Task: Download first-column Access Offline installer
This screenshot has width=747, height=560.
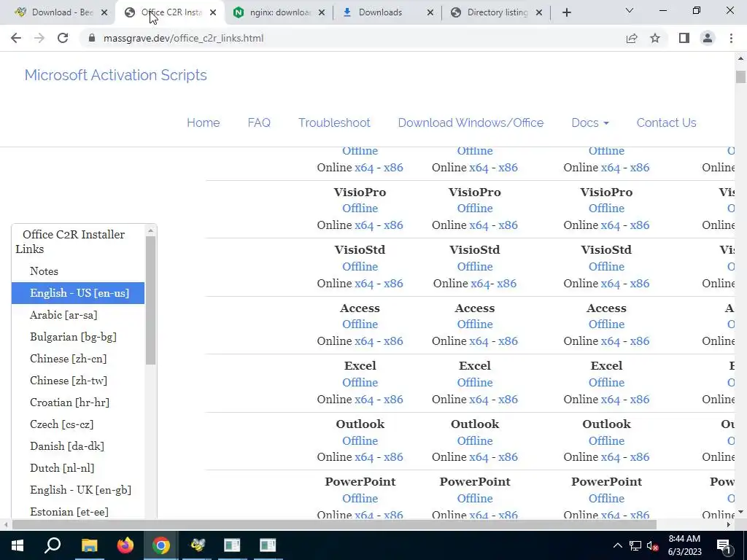Action: pyautogui.click(x=360, y=324)
